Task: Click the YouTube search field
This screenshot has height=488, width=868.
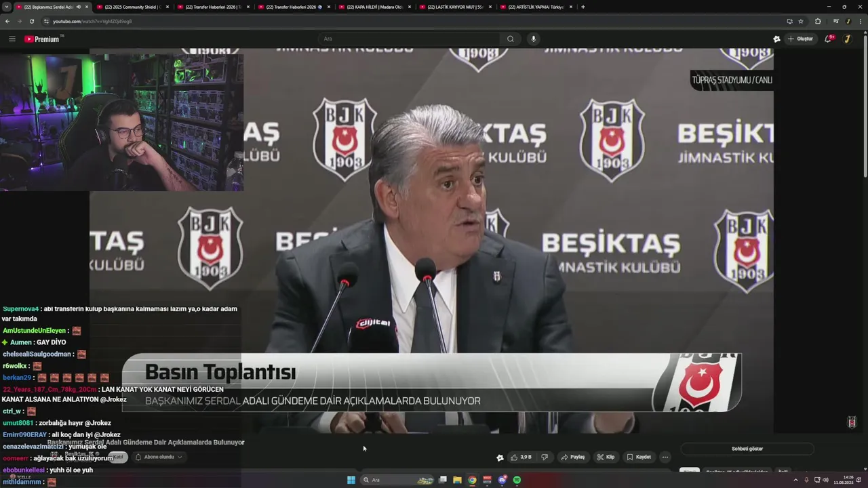Action: (x=410, y=39)
